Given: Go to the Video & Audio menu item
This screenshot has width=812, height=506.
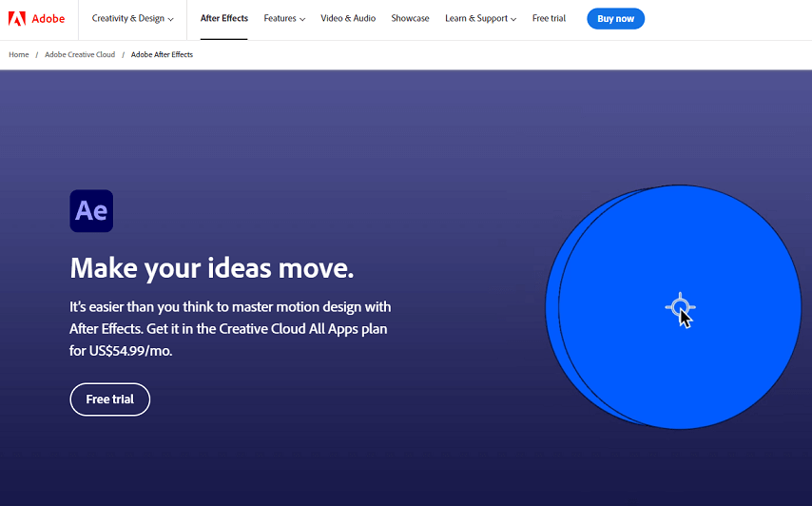Looking at the screenshot, I should tap(348, 19).
